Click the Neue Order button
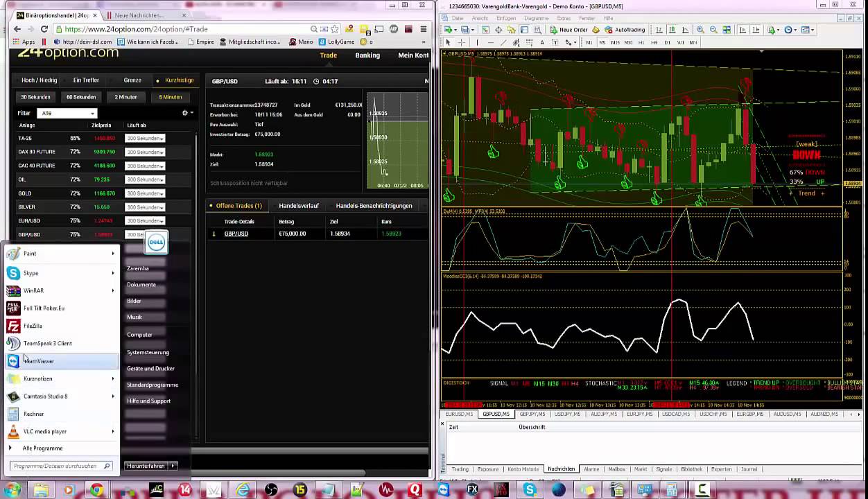868x499 pixels. coord(568,30)
